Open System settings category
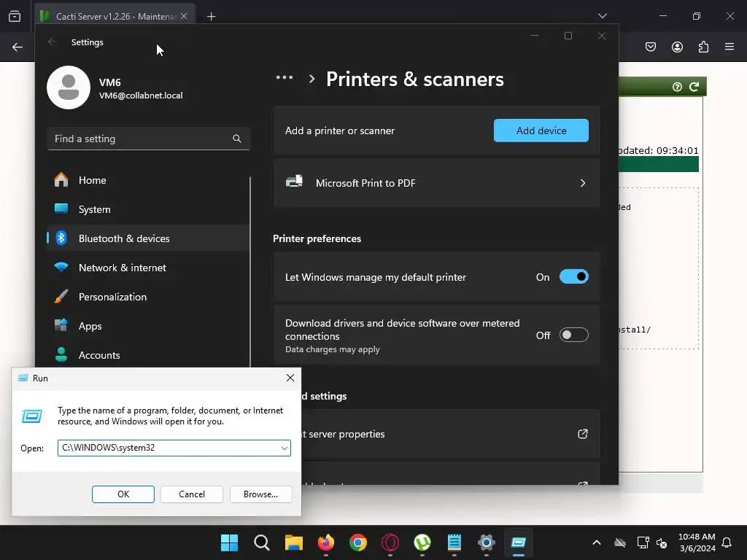The height and width of the screenshot is (560, 747). [x=147, y=209]
